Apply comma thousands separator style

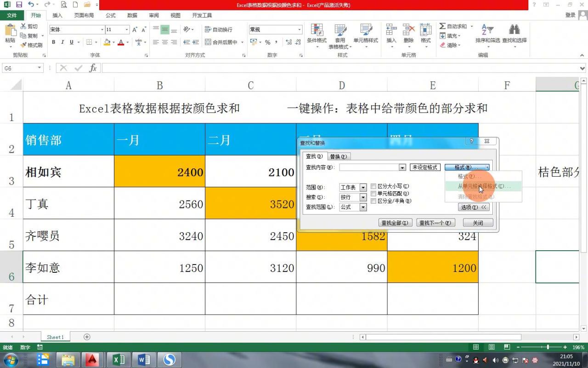tap(277, 42)
